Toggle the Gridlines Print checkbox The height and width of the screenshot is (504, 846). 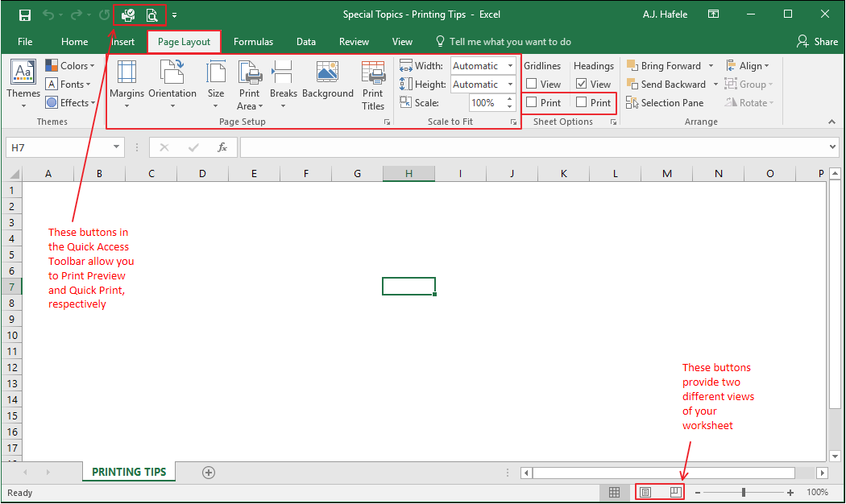pos(532,102)
